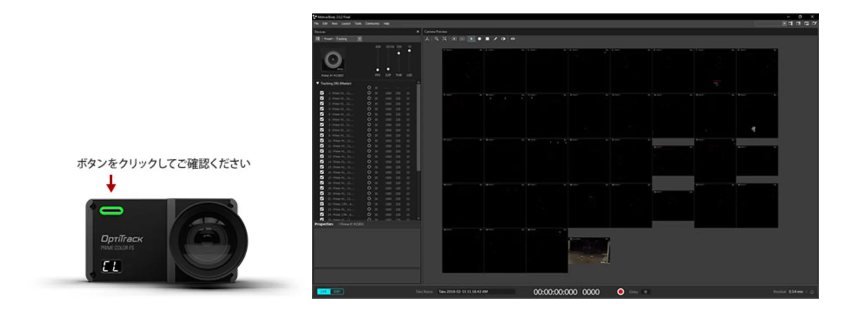Select the highlighted cursor select tool
Screen dimensions: 868x313
tap(472, 39)
